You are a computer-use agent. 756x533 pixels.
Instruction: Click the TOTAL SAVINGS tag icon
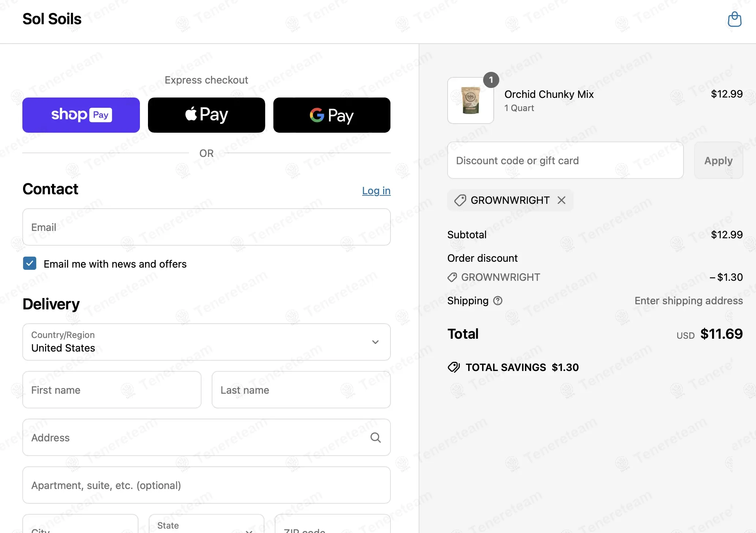click(x=454, y=367)
